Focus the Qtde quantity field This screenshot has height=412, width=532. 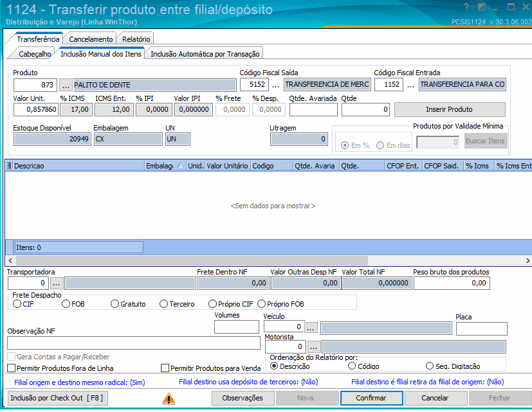point(365,109)
